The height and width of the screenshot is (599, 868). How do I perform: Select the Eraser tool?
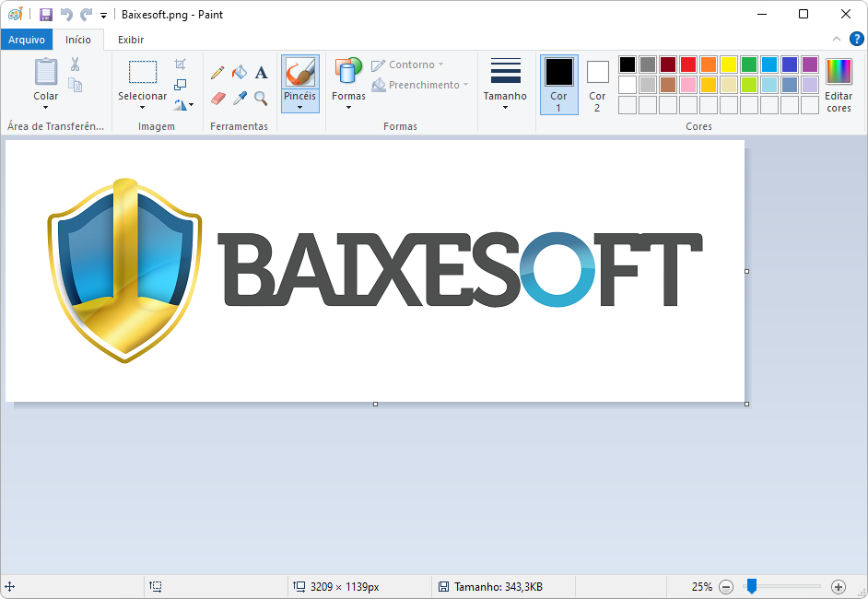[218, 99]
